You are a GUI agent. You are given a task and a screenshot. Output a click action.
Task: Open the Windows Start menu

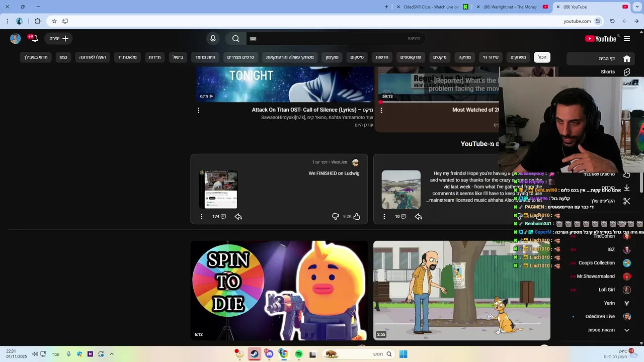click(x=403, y=354)
